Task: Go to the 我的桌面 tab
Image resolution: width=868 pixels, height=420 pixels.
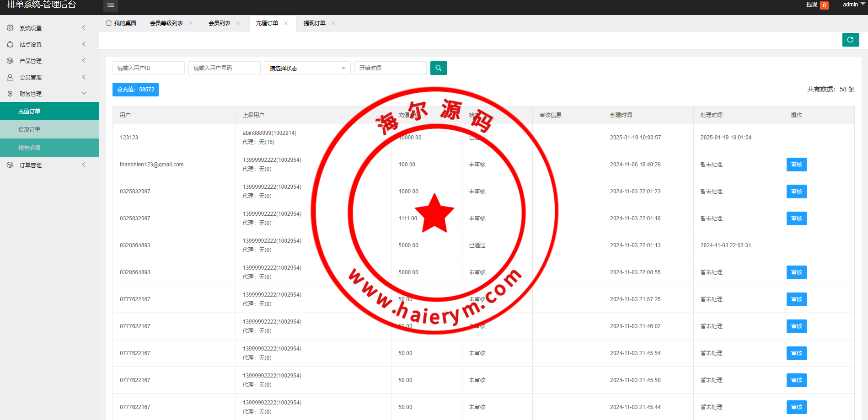Action: pyautogui.click(x=121, y=23)
